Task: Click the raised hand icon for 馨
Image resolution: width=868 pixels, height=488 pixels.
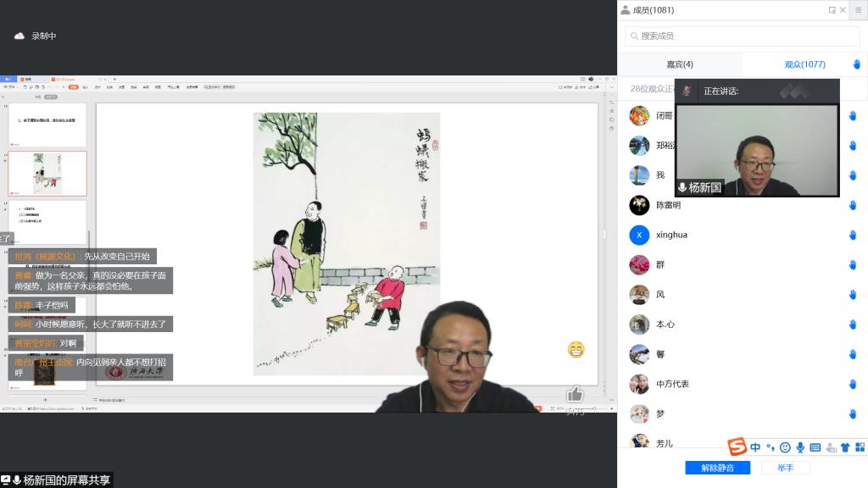Action: [853, 354]
